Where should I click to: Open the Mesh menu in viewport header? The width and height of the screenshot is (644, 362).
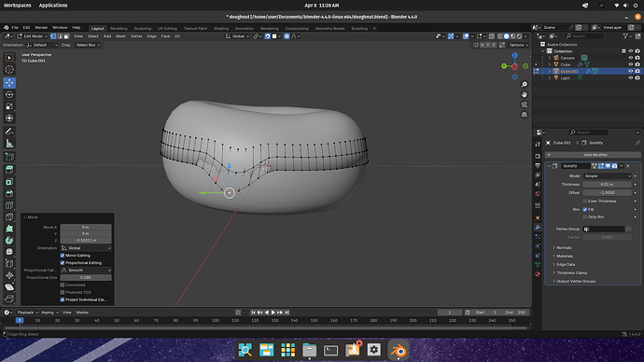coord(120,36)
